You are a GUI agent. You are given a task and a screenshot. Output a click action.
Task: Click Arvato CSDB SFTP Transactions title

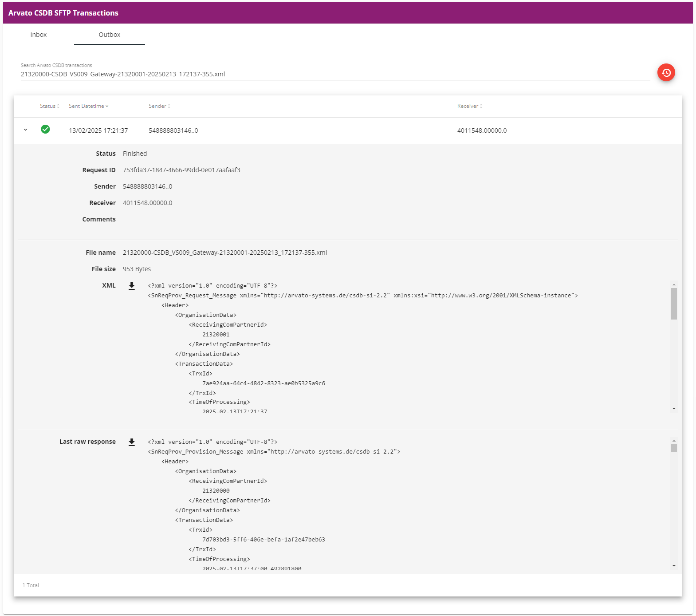[x=63, y=13]
